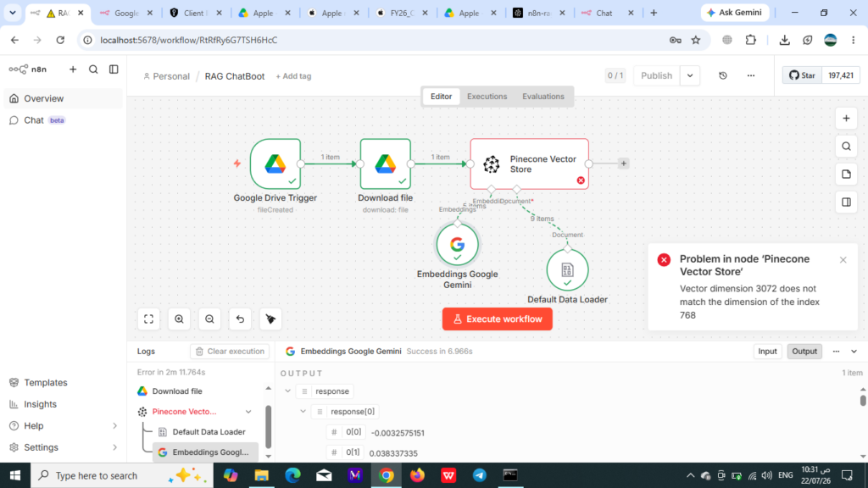Reset canvas zoom icon

(240, 319)
